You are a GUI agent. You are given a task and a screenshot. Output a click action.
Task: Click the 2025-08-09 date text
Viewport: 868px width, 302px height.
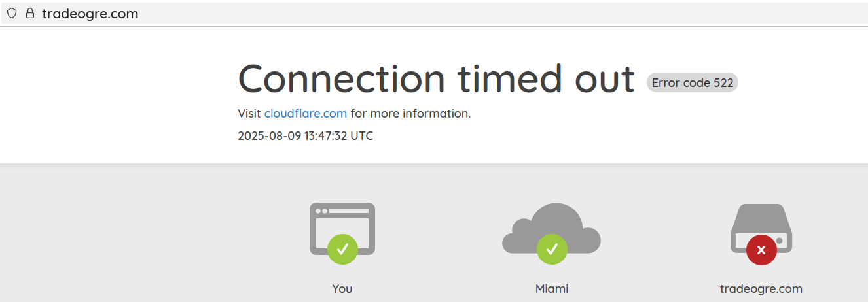pyautogui.click(x=268, y=136)
